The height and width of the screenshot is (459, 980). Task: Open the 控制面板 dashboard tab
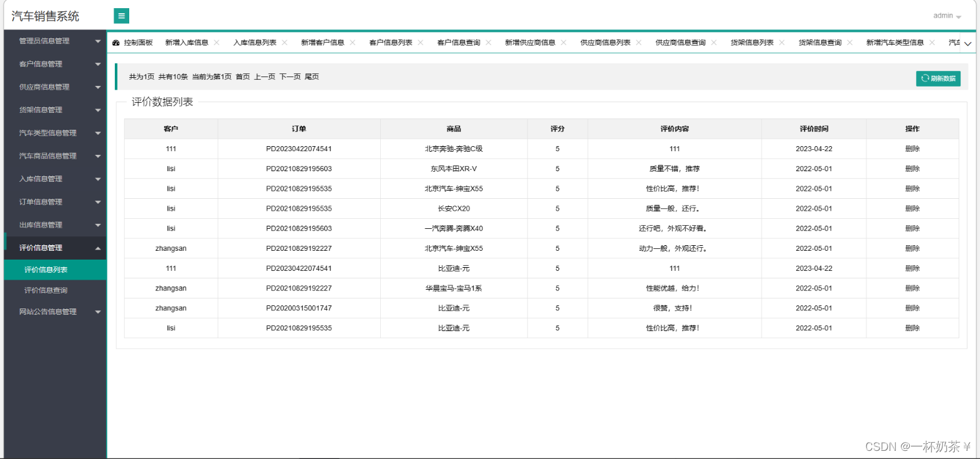point(132,43)
